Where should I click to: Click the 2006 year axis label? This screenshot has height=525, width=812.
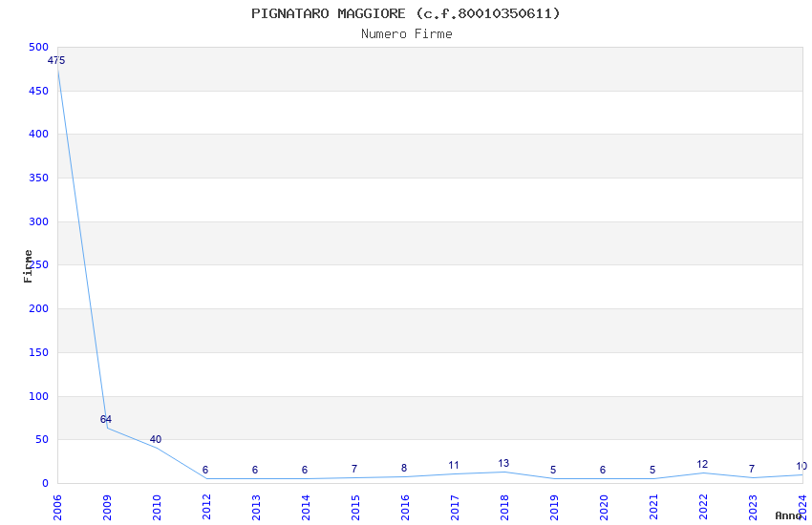57,508
